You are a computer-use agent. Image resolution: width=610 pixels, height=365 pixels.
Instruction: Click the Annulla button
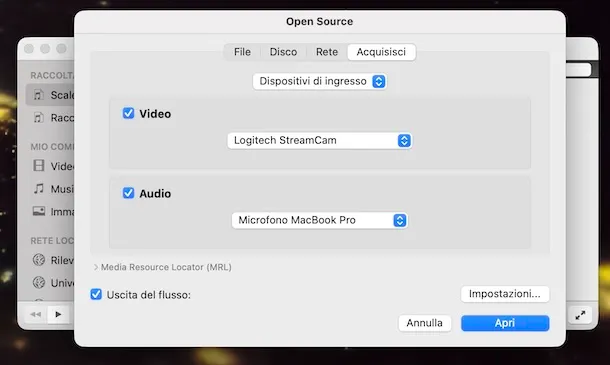[x=424, y=323]
